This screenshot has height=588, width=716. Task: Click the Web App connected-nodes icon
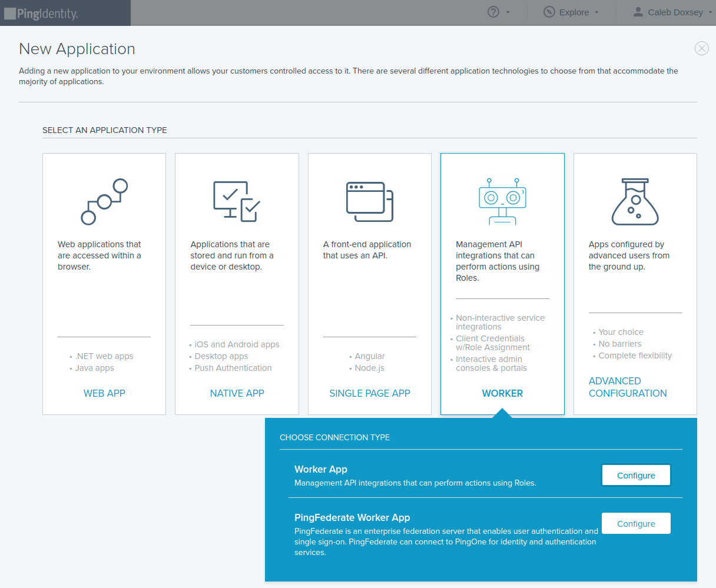tap(104, 202)
